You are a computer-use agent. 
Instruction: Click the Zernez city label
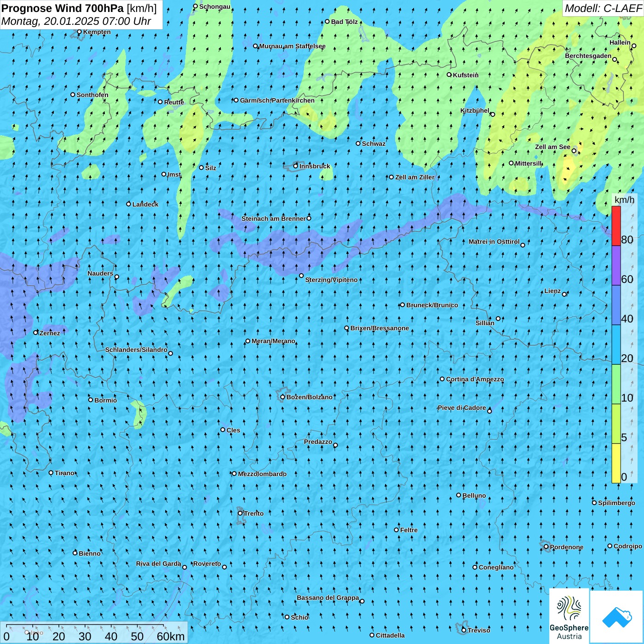click(50, 333)
